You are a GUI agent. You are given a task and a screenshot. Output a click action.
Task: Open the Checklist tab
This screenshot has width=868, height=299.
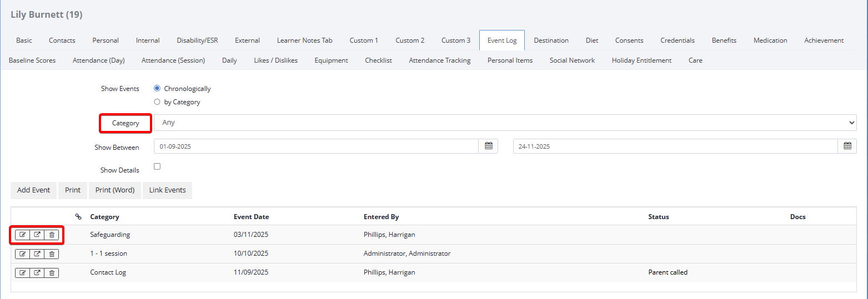click(x=378, y=60)
